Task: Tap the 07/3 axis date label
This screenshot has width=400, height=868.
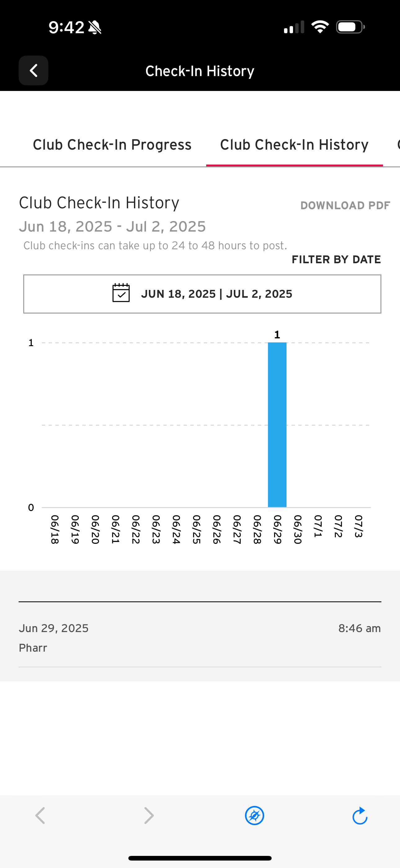Action: (358, 526)
